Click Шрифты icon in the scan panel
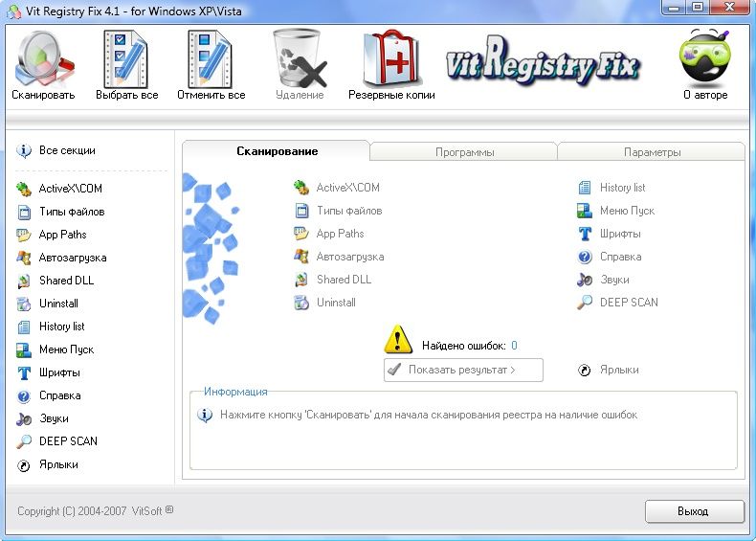The image size is (756, 541). [585, 234]
